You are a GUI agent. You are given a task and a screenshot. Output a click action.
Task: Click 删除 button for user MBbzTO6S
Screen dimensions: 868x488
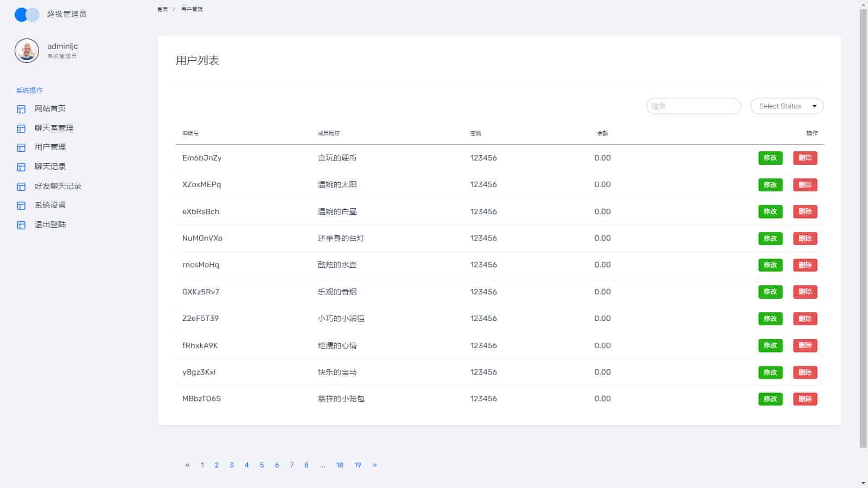(x=805, y=399)
